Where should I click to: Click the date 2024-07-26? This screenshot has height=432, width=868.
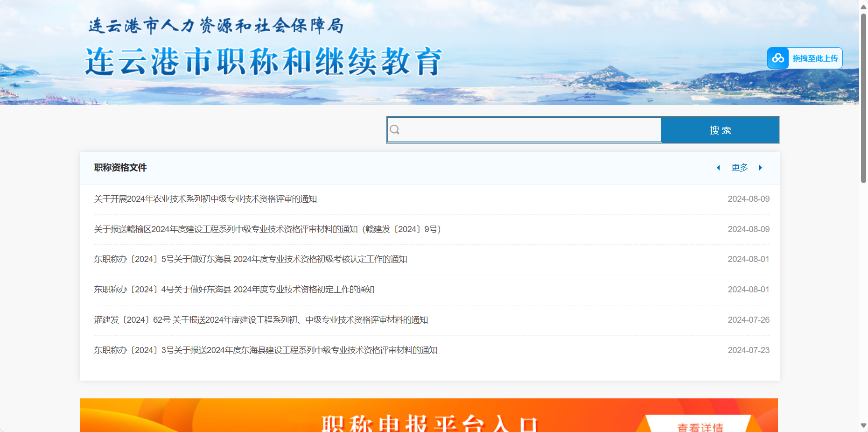tap(749, 320)
